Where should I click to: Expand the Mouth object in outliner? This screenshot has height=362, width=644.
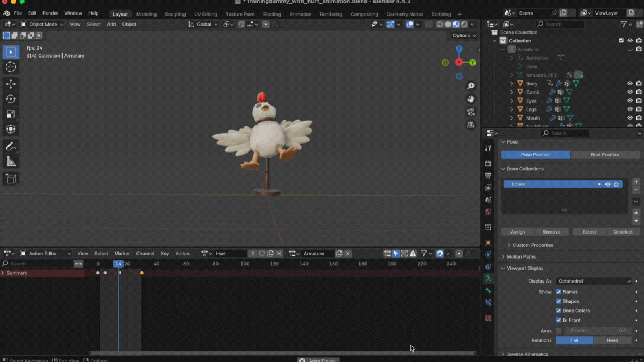[512, 118]
